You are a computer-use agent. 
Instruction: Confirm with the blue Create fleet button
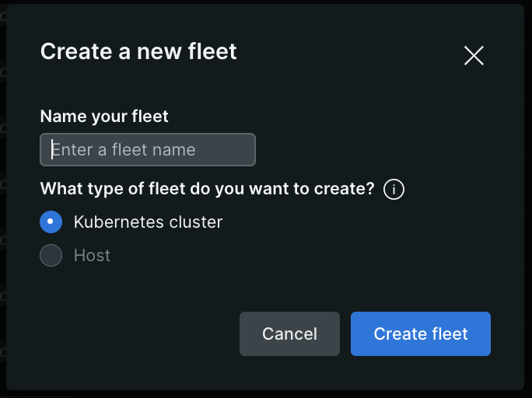[420, 334]
